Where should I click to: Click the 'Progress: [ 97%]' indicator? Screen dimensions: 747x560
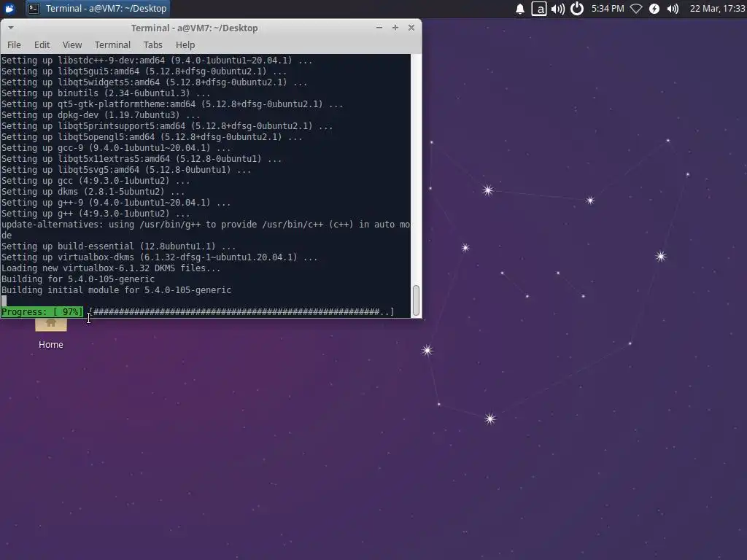click(42, 312)
